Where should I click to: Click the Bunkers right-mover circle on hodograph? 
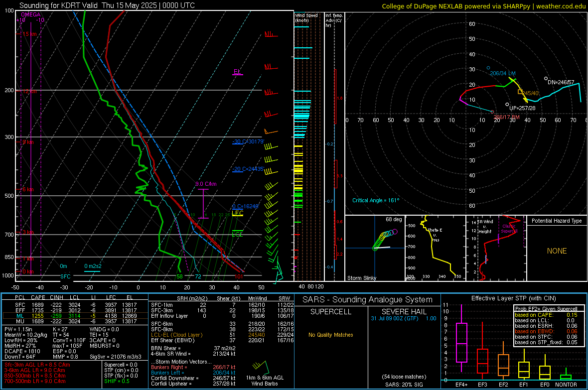pyautogui.click(x=493, y=112)
